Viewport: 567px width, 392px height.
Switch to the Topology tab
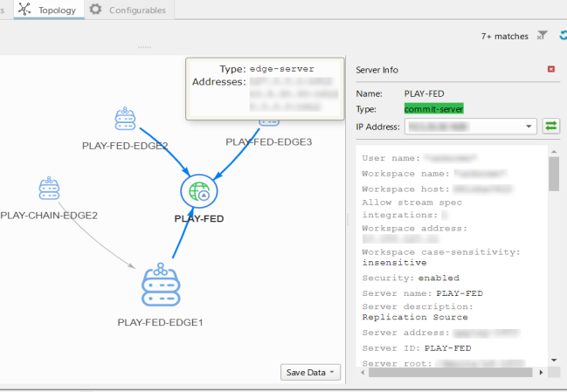pyautogui.click(x=50, y=10)
